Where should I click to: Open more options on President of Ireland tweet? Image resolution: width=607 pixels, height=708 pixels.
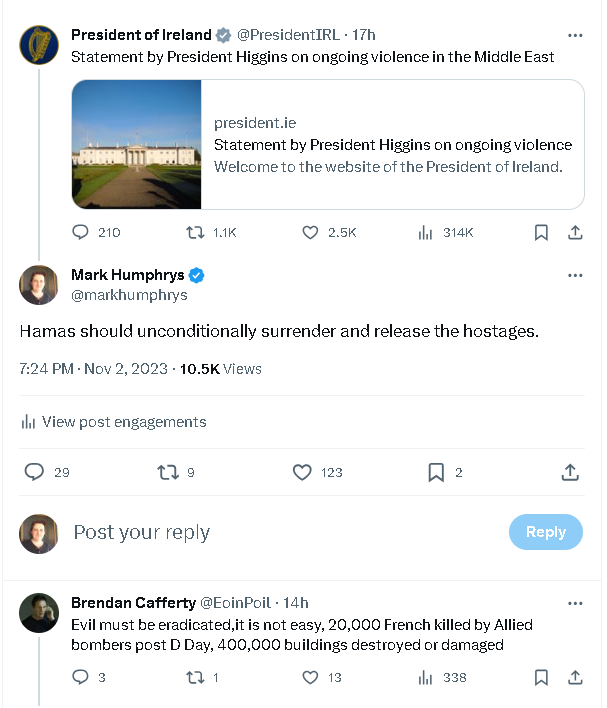tap(575, 35)
